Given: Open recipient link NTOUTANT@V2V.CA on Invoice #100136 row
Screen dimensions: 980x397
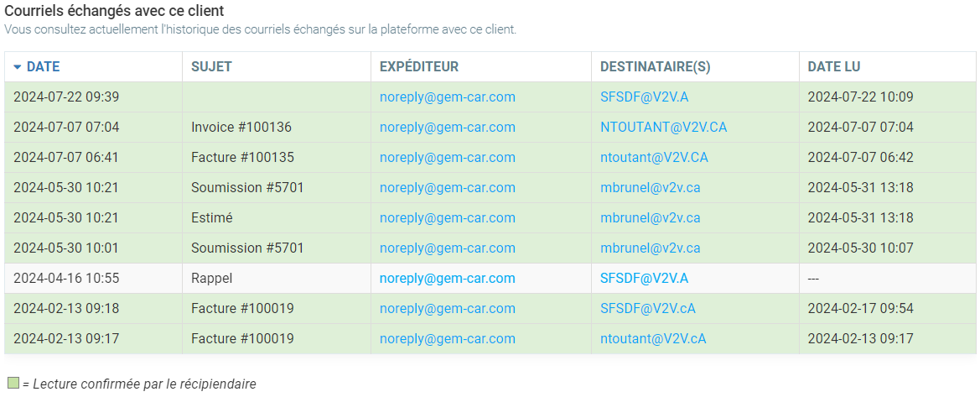Looking at the screenshot, I should (663, 128).
